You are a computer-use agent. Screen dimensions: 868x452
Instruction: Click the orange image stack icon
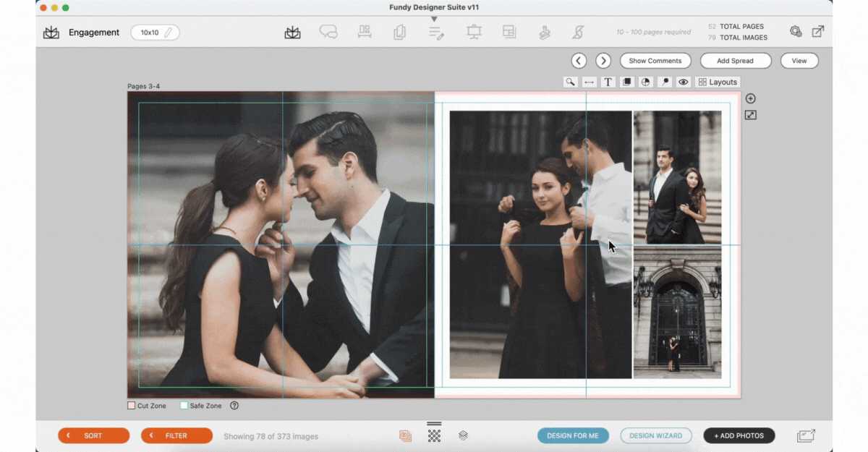tap(405, 436)
